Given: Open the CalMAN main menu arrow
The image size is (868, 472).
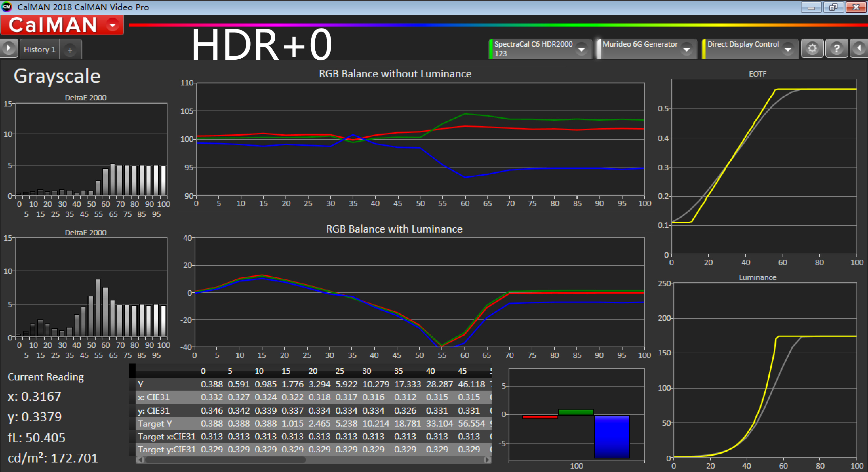Looking at the screenshot, I should [112, 25].
